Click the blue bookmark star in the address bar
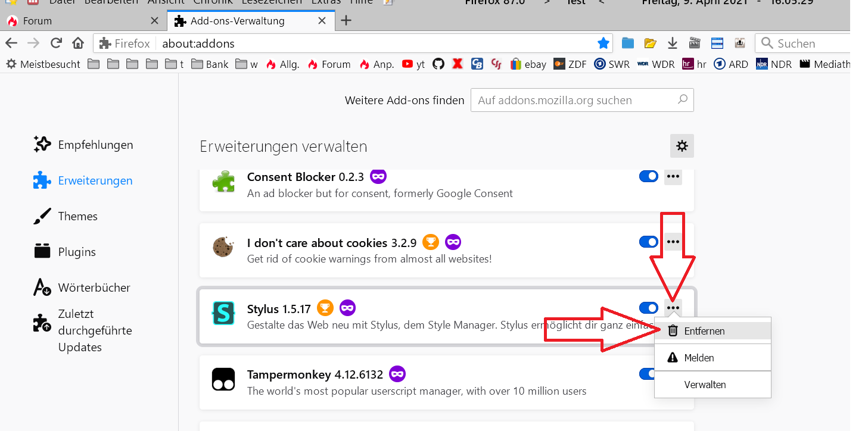Viewport: 868px width, 431px height. [x=603, y=43]
